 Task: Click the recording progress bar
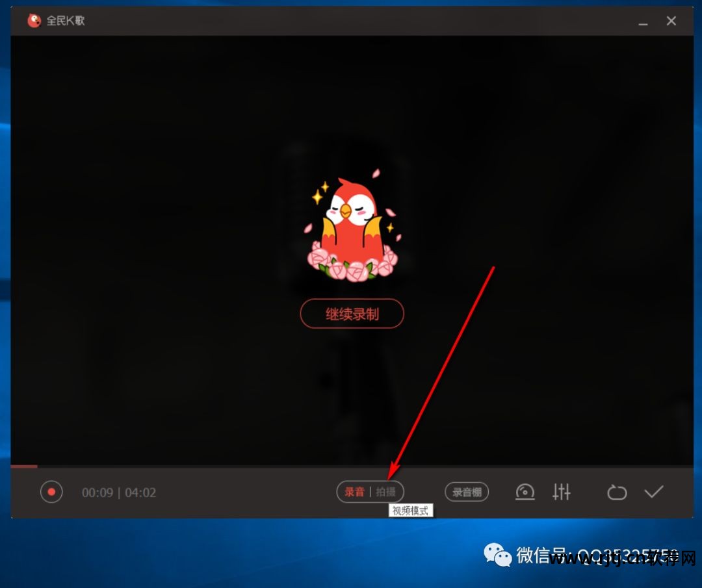click(352, 467)
